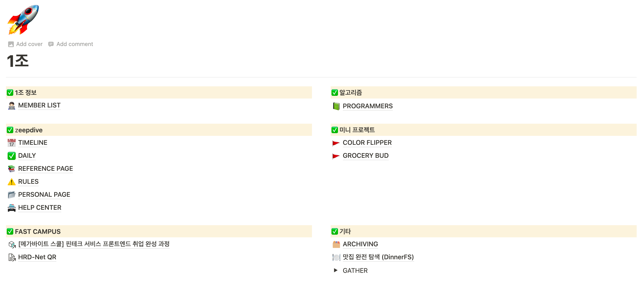The image size is (644, 295).
Task: Click Add comment button
Action: pyautogui.click(x=71, y=44)
